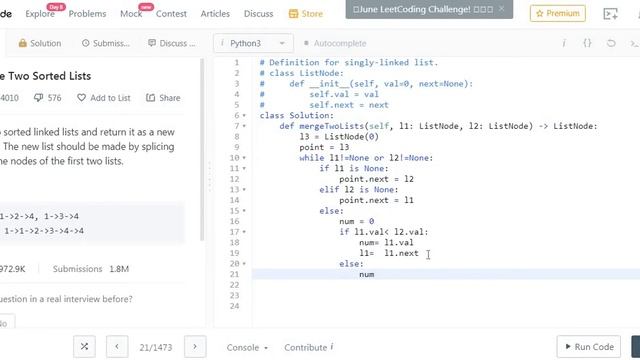The height and width of the screenshot is (360, 640).
Task: Open the Articles page
Action: 215,14
